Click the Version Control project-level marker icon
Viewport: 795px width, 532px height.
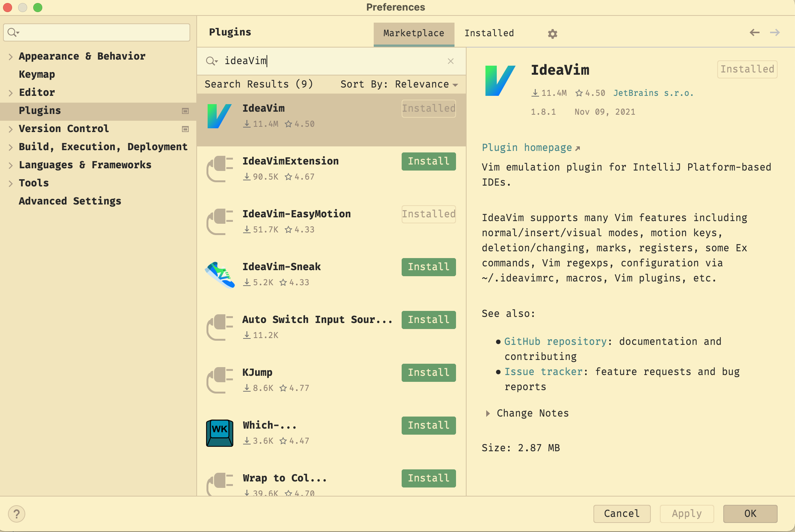click(185, 129)
